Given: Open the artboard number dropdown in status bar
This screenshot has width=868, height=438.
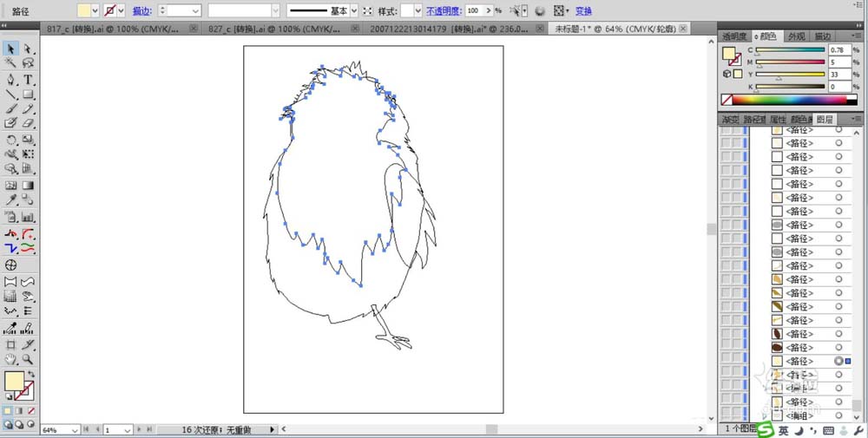Looking at the screenshot, I should (128, 429).
